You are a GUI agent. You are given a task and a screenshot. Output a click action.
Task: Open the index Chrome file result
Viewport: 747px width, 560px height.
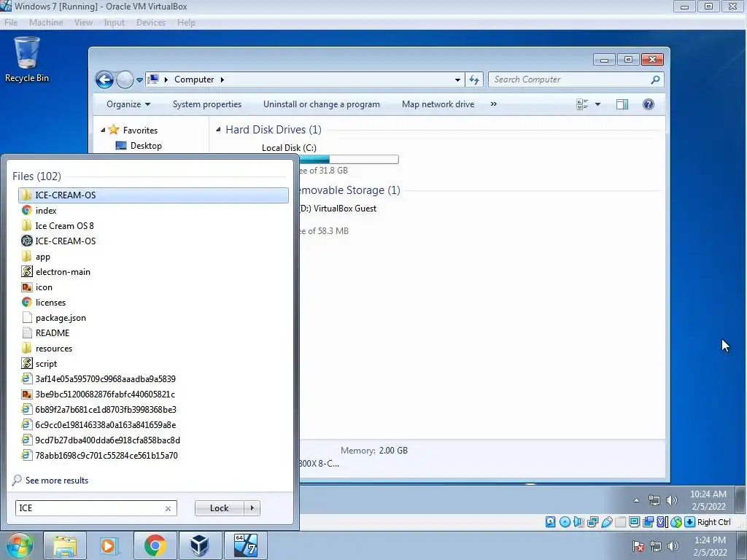[153, 211]
